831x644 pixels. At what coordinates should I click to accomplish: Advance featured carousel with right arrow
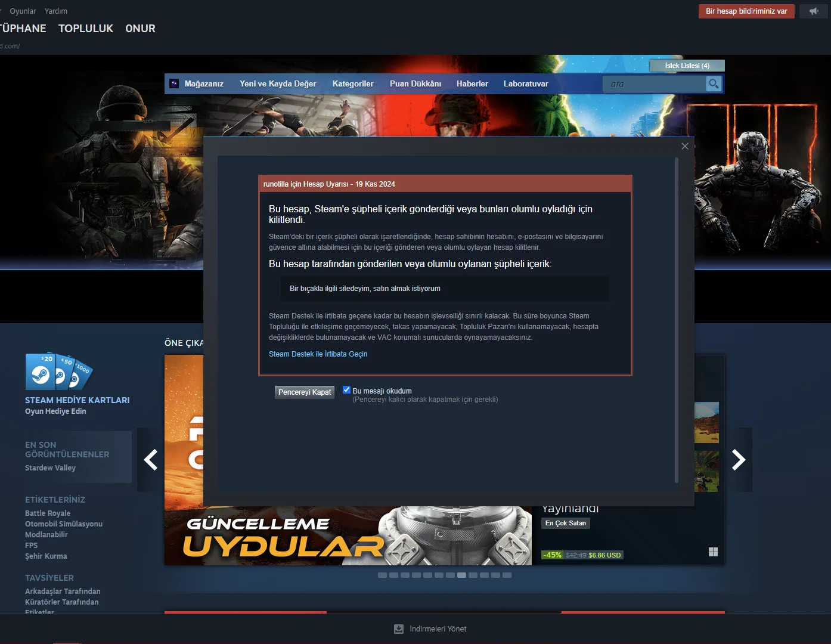tap(739, 460)
